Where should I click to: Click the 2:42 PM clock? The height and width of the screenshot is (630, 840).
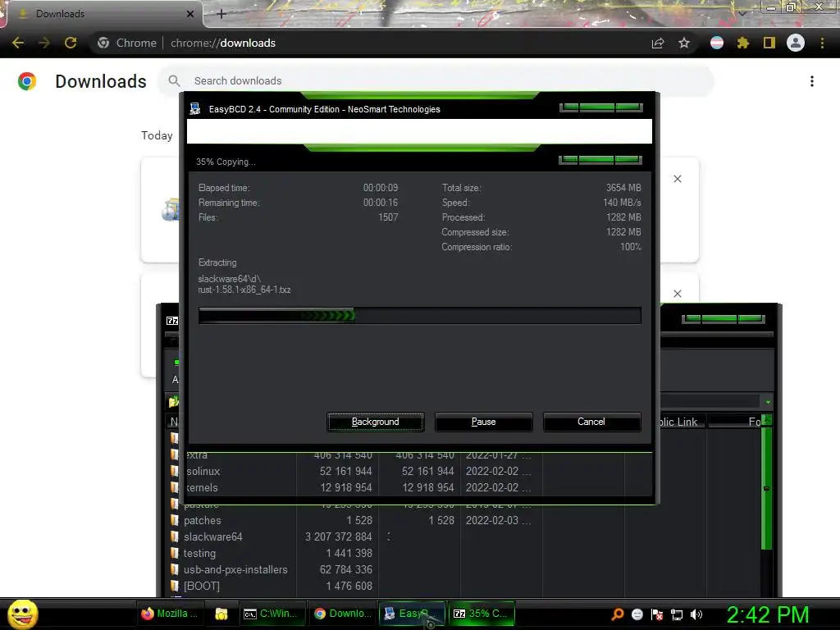pos(768,614)
